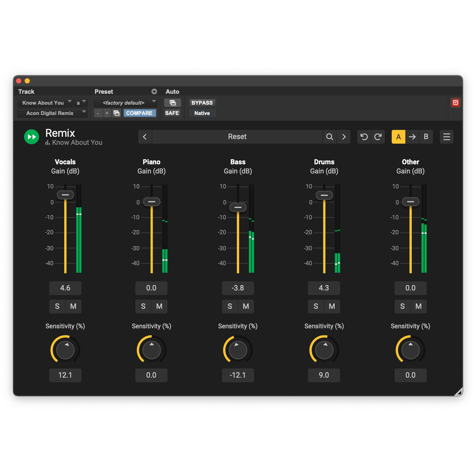Click the Bass gain fader handle

click(x=238, y=207)
